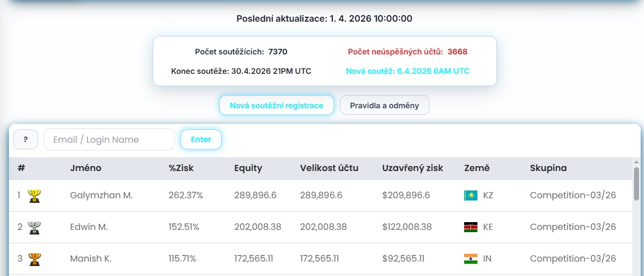This screenshot has width=644, height=276.
Task: Focus the Email / Login Name field
Action: [109, 139]
